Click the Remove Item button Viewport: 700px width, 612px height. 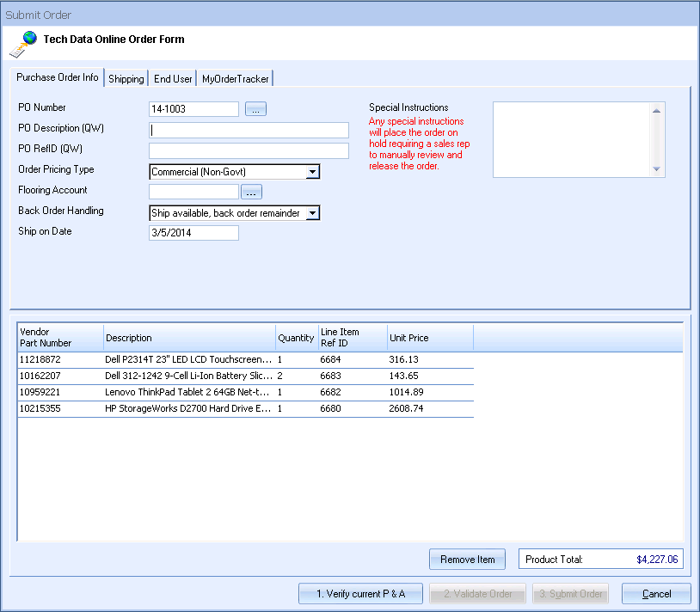(467, 560)
